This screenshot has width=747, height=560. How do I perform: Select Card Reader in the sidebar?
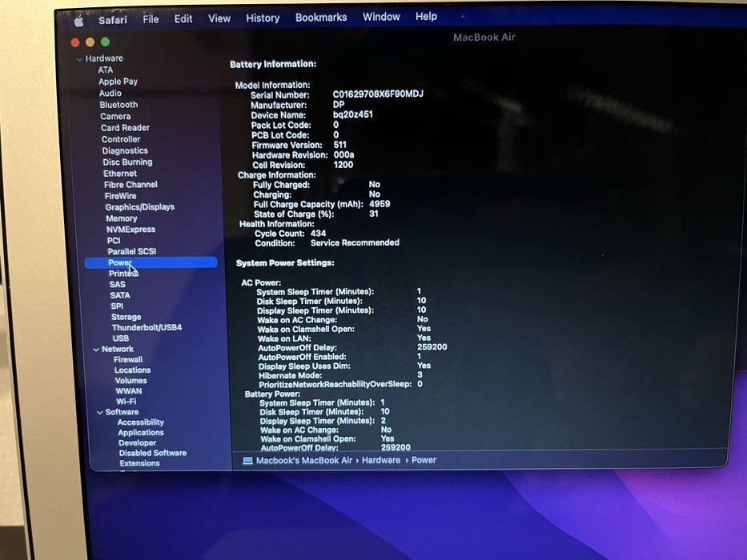125,128
